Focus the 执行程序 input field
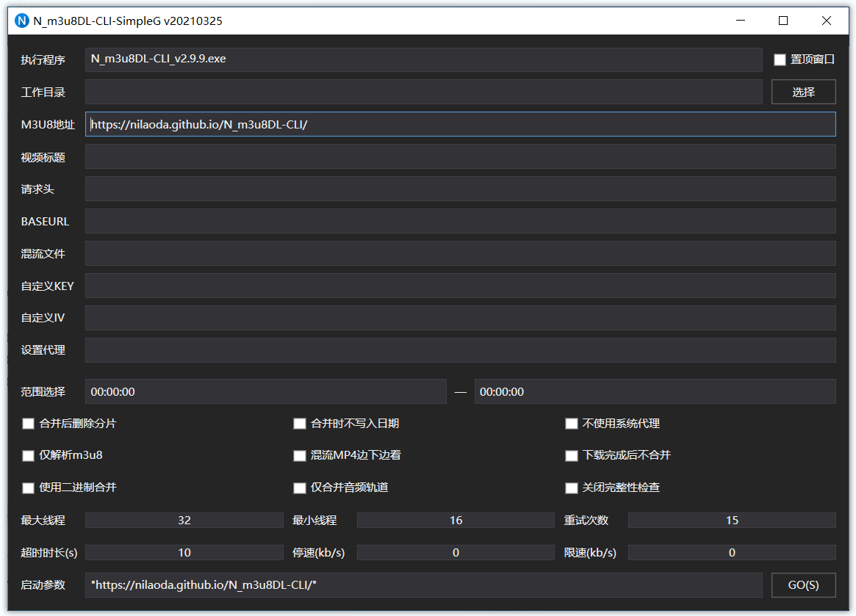 coord(424,59)
